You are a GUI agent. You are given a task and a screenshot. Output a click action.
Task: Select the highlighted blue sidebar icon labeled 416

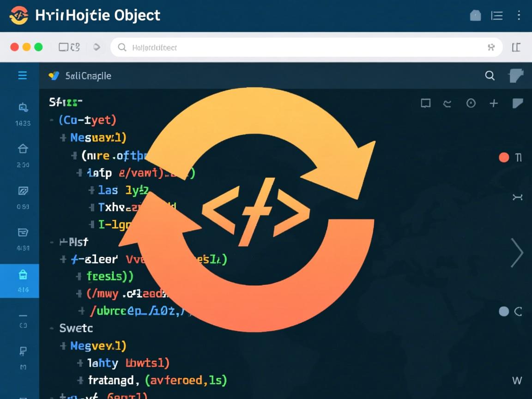[23, 280]
